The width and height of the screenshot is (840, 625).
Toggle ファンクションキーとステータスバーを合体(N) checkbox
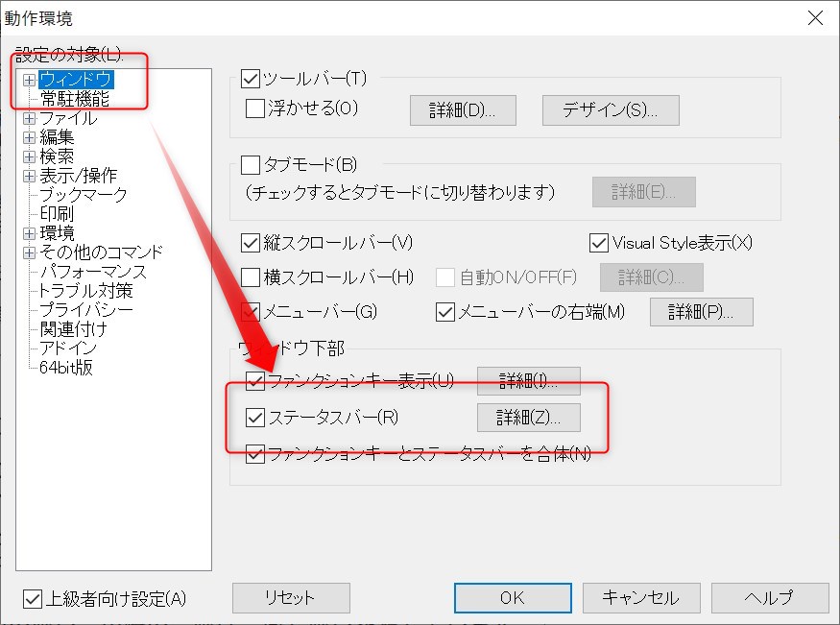point(255,454)
